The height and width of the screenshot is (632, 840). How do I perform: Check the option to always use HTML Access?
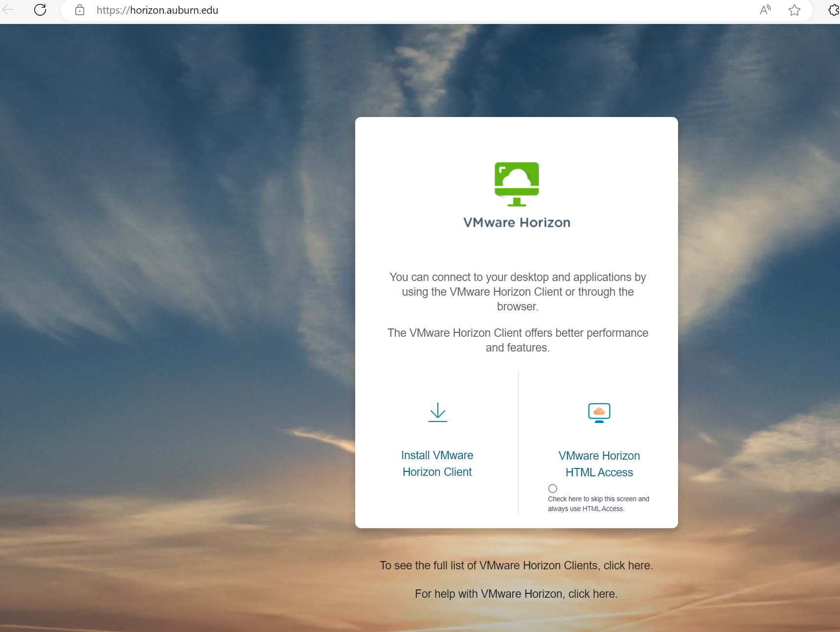point(553,489)
